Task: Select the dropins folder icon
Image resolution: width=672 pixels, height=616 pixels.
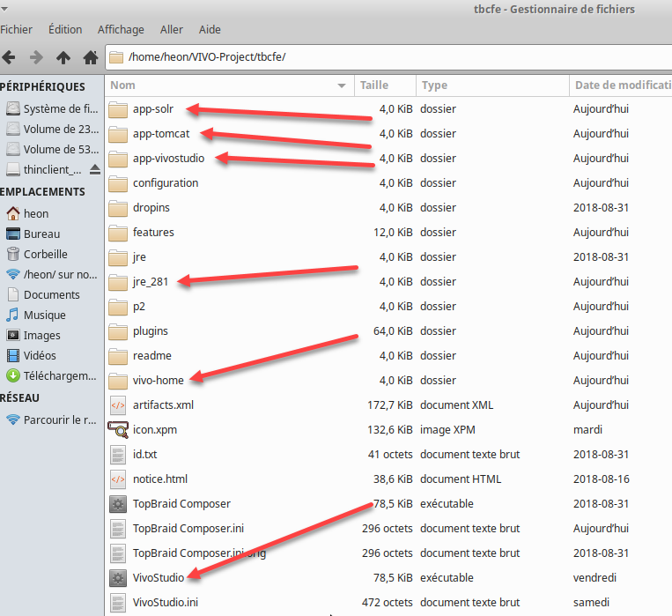Action: (x=118, y=208)
